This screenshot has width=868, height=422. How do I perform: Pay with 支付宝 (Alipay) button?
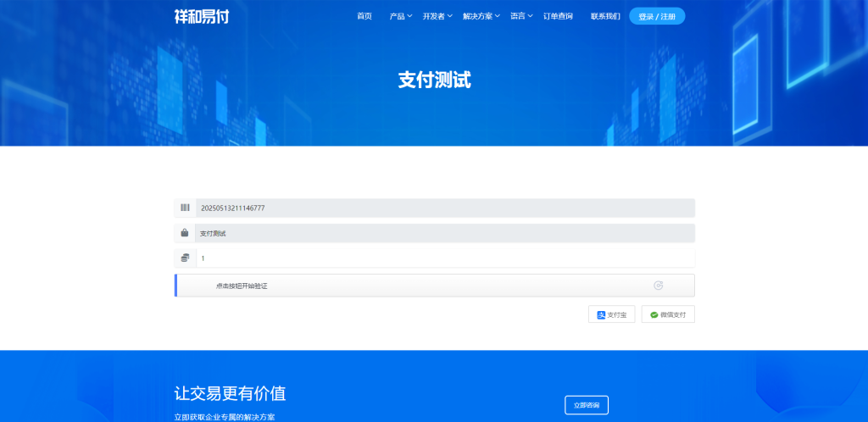(611, 314)
